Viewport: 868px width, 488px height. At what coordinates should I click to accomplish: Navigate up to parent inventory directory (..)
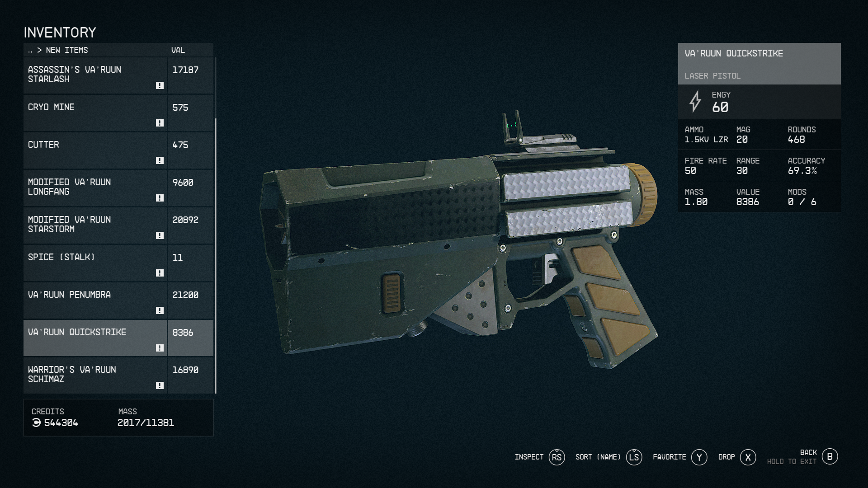pyautogui.click(x=30, y=50)
